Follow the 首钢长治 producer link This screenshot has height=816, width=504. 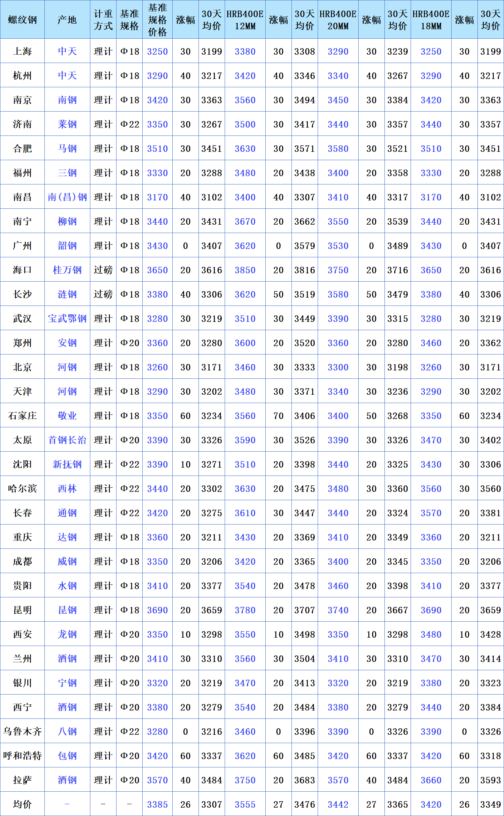67,440
